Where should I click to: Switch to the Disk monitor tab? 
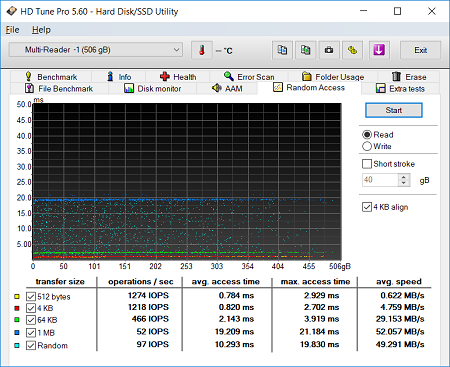[x=153, y=89]
